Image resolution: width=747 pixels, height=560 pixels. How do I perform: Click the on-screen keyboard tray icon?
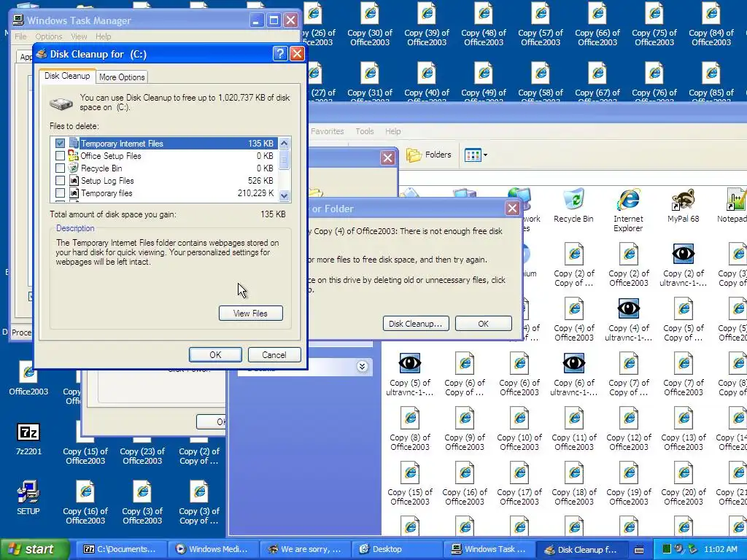coord(639,550)
